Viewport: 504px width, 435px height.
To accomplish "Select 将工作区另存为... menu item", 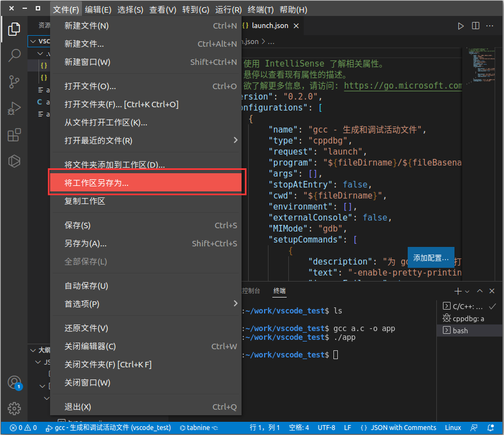I will (146, 183).
